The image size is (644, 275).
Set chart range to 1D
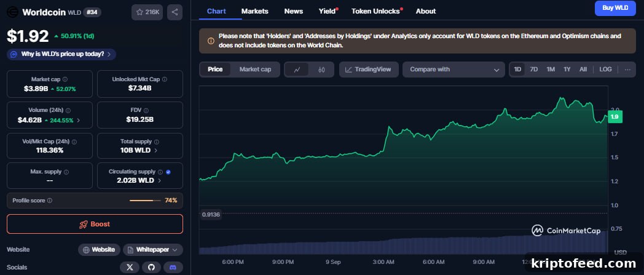coord(517,70)
